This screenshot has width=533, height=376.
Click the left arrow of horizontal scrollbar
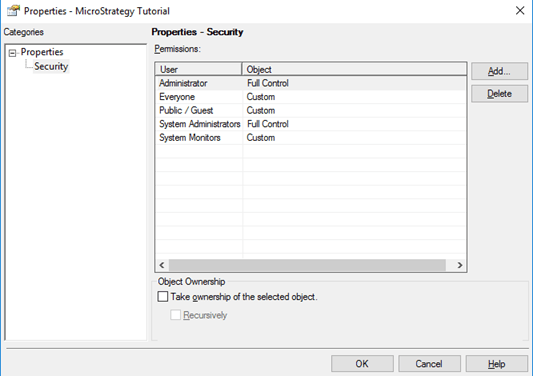pos(162,265)
